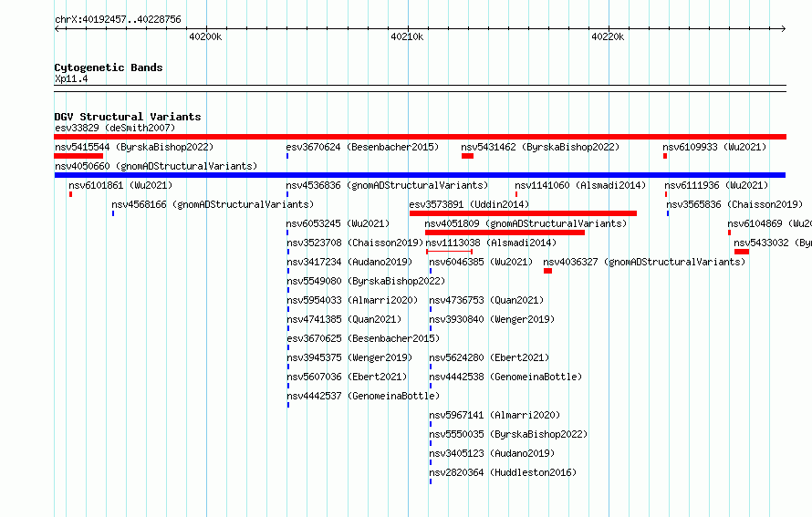Image resolution: width=812 pixels, height=517 pixels.
Task: Click the left arrowhead of the ruler
Action: [x=57, y=28]
